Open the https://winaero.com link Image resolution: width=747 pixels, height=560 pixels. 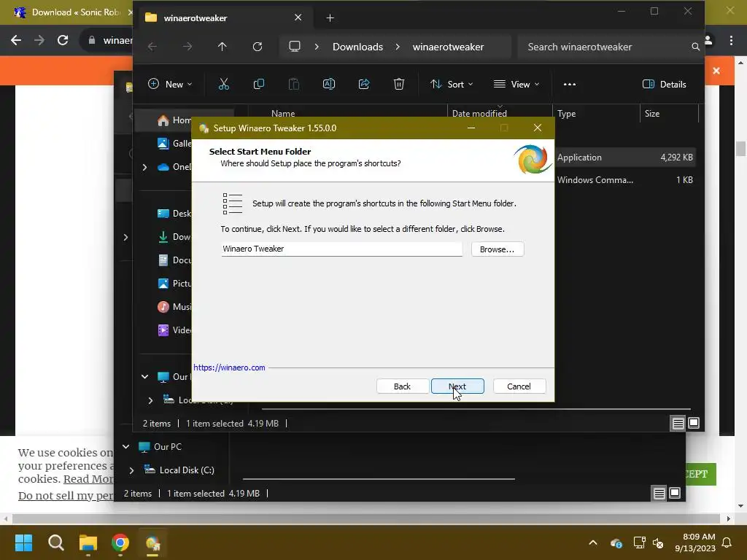coord(229,367)
